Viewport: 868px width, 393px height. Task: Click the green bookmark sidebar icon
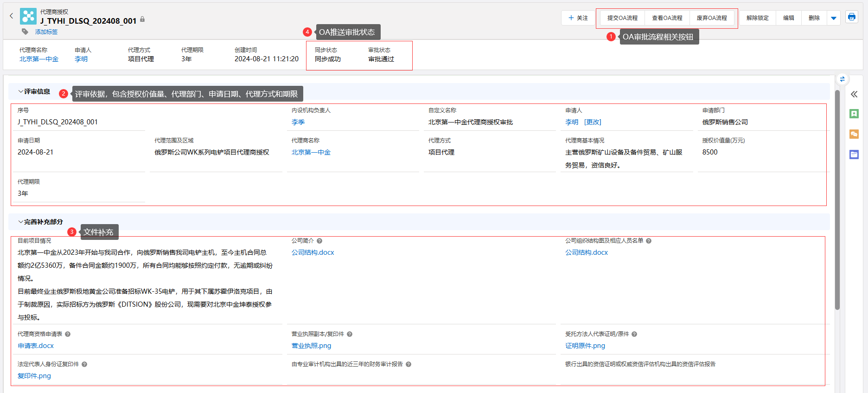point(854,114)
